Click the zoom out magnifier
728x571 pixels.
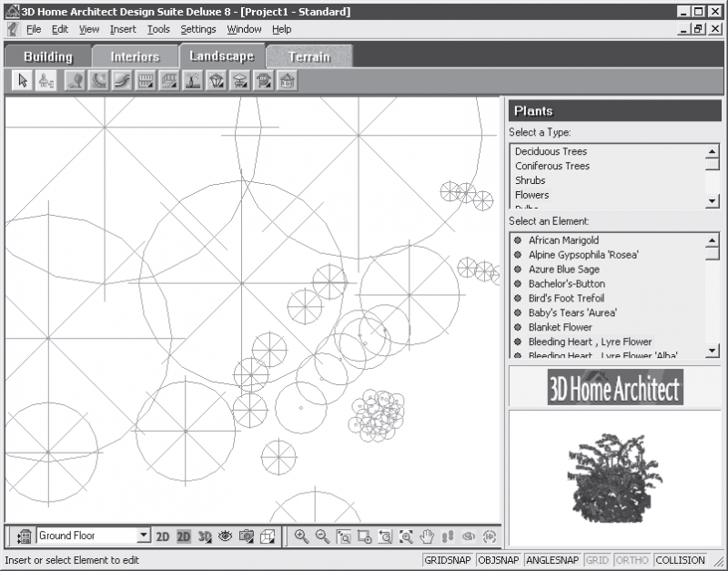[322, 536]
